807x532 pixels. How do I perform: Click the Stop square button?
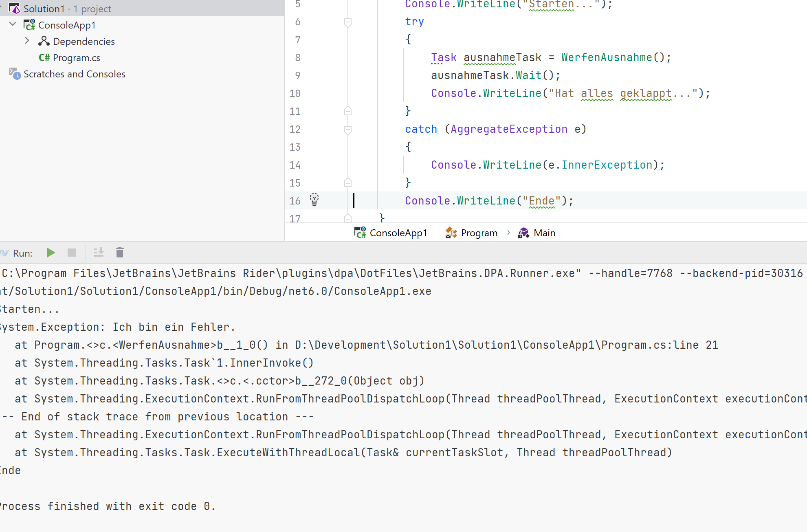(x=72, y=253)
